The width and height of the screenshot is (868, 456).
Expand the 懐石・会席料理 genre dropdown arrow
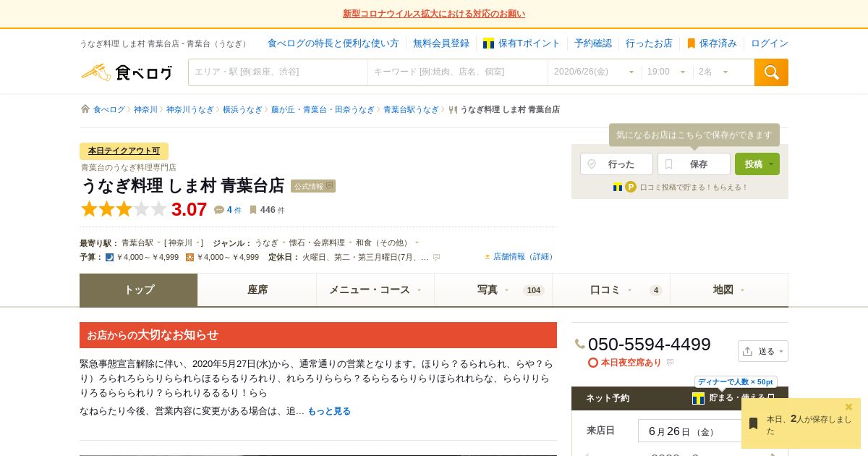click(x=350, y=242)
